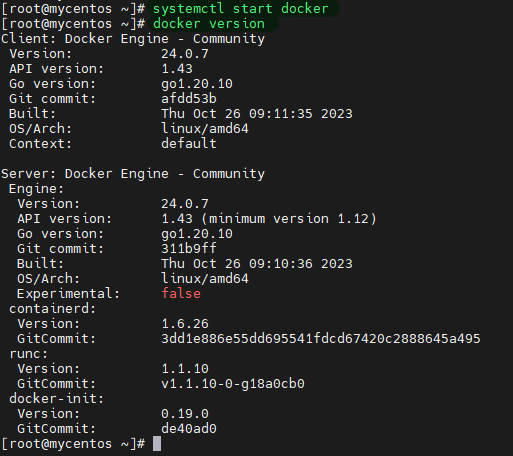Click the 'minimum version 1.12' text
The image size is (513, 456).
pyautogui.click(x=289, y=219)
